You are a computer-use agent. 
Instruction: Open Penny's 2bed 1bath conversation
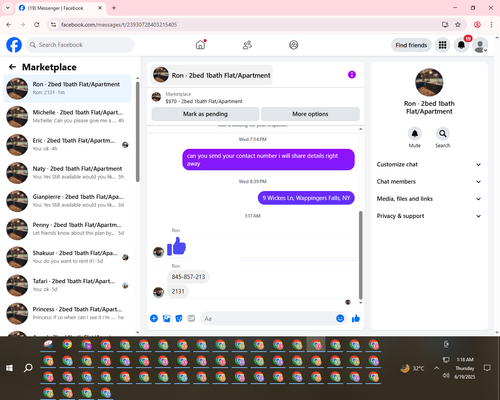[67, 229]
